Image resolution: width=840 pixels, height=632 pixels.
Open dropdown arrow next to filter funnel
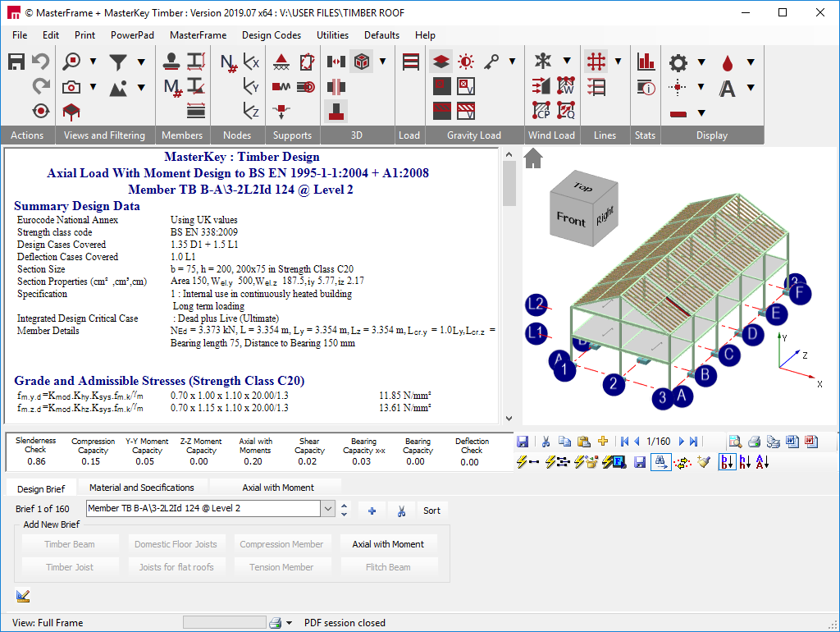pyautogui.click(x=141, y=62)
